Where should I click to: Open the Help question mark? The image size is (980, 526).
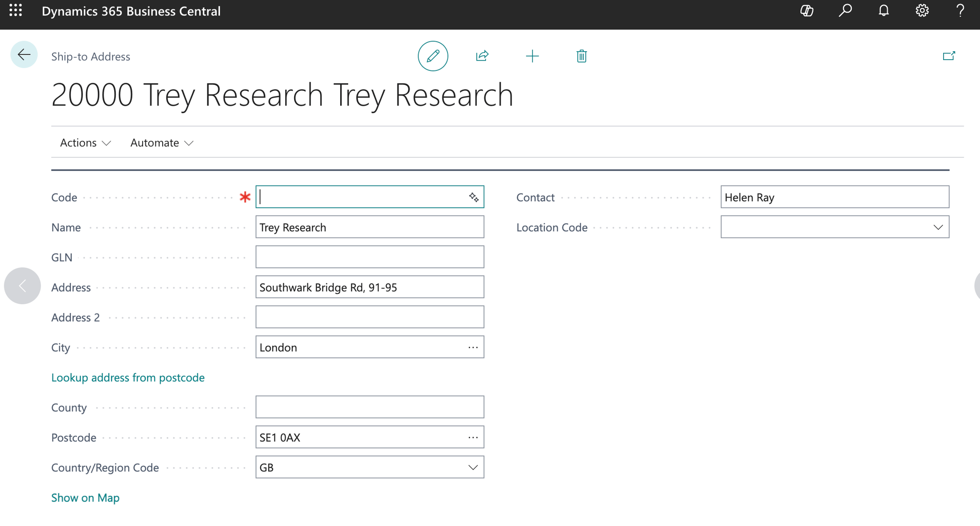tap(960, 11)
